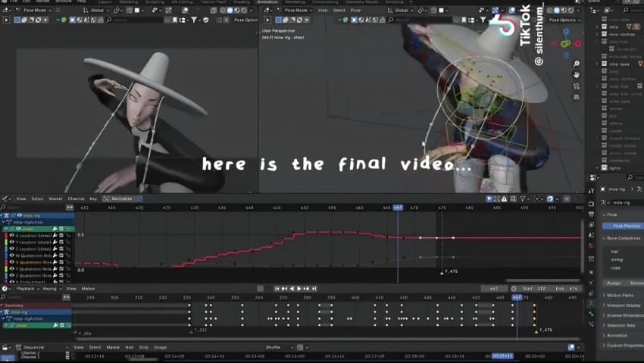
Task: Expand the Inverse Kinematics panel
Action: [623, 314]
